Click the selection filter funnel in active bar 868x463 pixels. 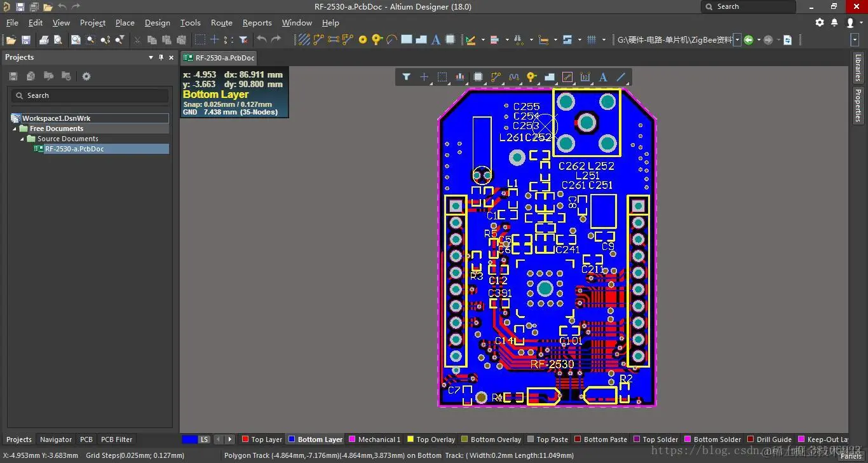[406, 77]
